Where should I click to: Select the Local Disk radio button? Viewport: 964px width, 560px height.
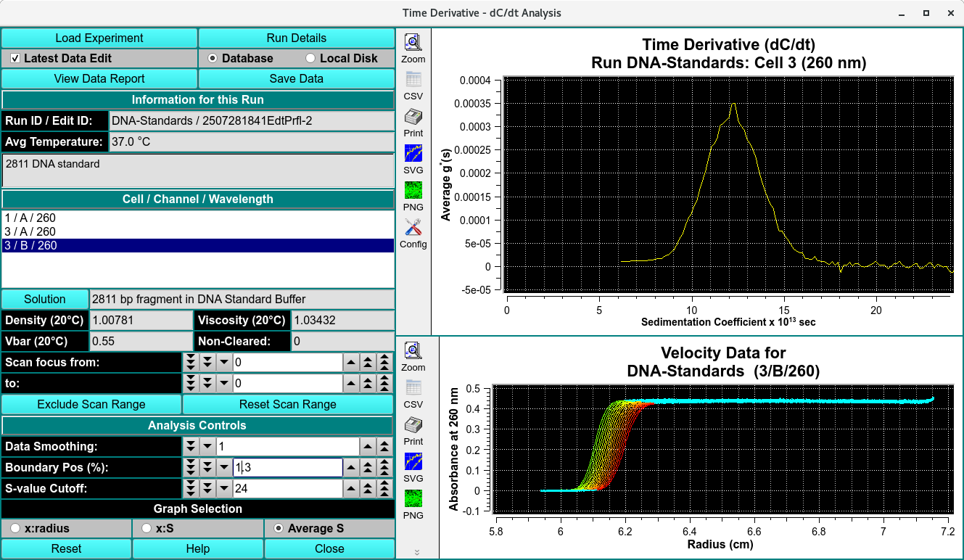click(x=311, y=58)
